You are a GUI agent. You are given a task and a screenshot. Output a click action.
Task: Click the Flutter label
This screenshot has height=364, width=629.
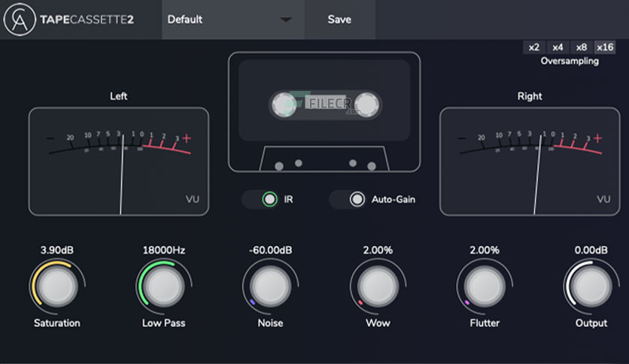(485, 323)
